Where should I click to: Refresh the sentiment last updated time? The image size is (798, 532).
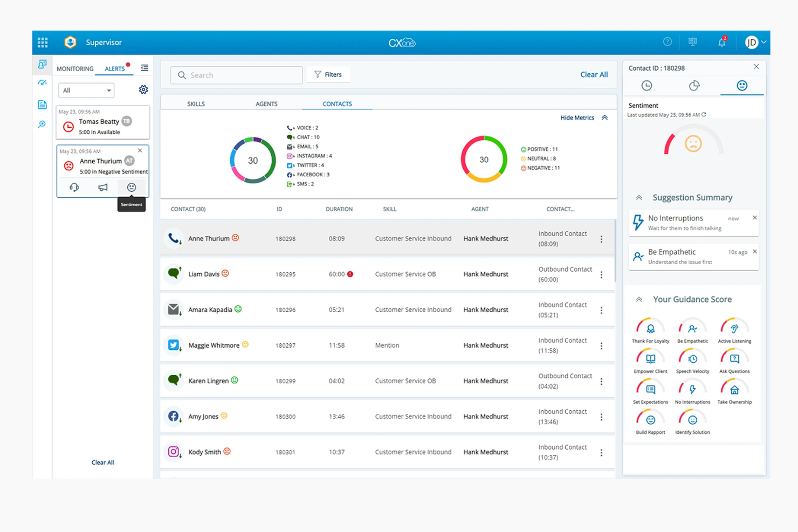point(704,115)
